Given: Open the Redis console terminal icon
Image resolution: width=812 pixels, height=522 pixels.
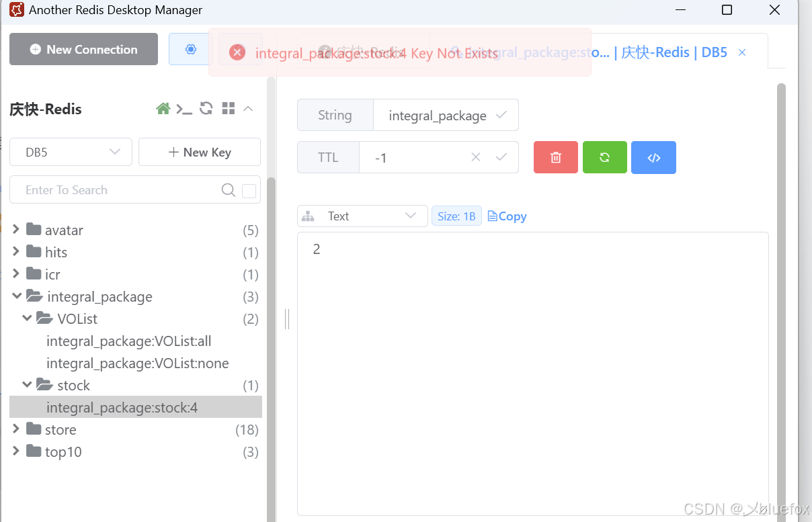Looking at the screenshot, I should point(184,109).
